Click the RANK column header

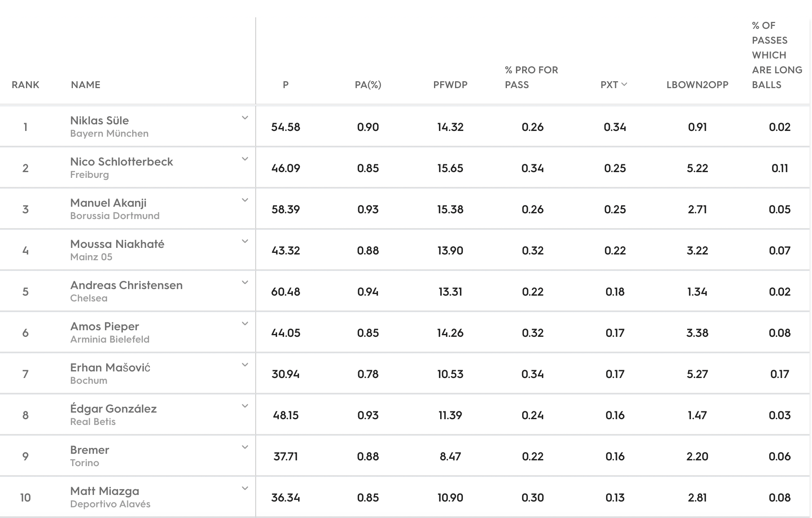pyautogui.click(x=26, y=85)
